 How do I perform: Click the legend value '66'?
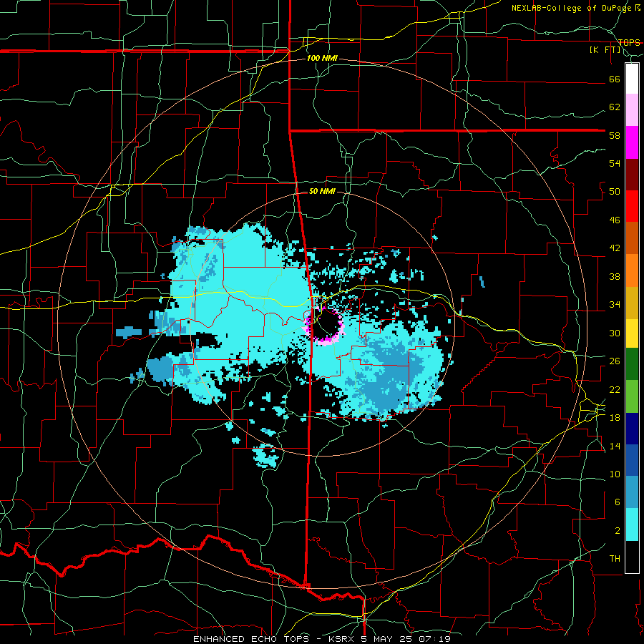(x=615, y=79)
